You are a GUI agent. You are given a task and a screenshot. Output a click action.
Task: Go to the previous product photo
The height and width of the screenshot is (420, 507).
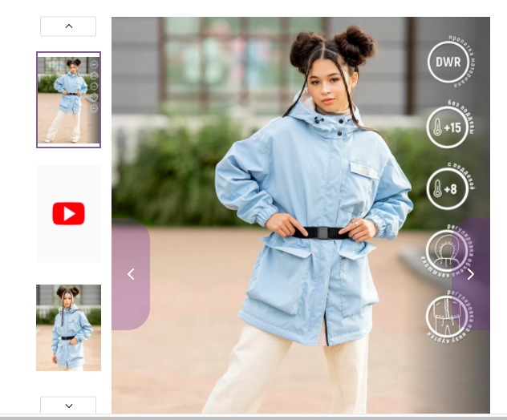click(x=131, y=274)
